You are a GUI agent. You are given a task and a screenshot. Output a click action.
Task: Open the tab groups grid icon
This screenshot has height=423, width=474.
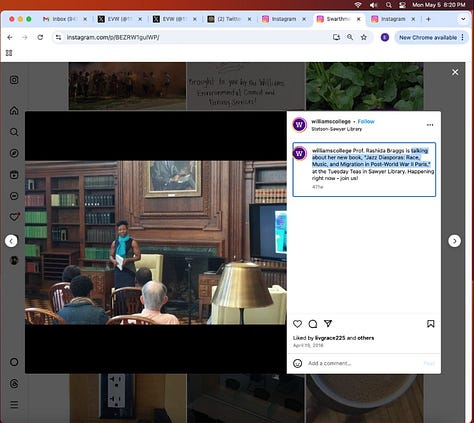pyautogui.click(x=9, y=53)
